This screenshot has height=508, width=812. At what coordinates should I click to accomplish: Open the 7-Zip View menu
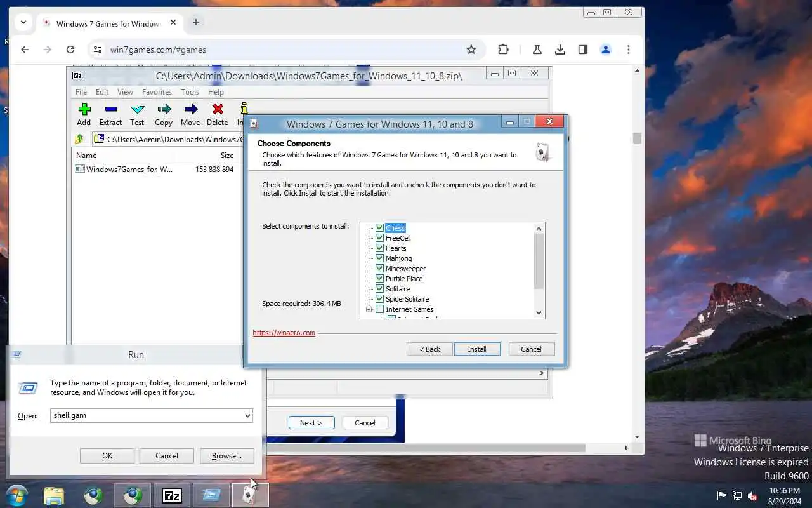(125, 92)
